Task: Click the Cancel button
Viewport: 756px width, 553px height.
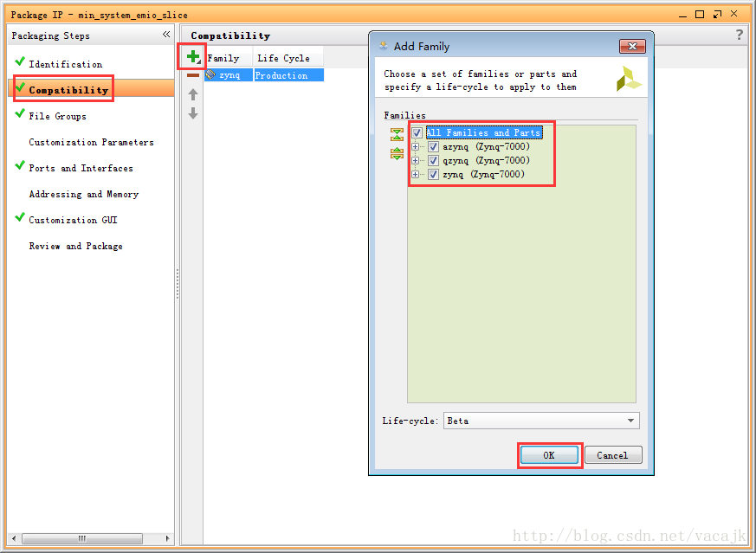Action: [x=613, y=455]
